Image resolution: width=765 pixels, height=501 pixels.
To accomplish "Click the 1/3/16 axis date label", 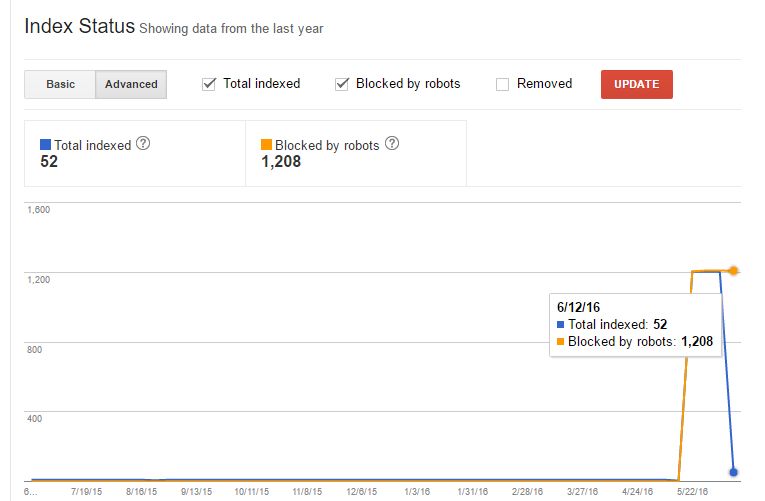I will pos(417,492).
